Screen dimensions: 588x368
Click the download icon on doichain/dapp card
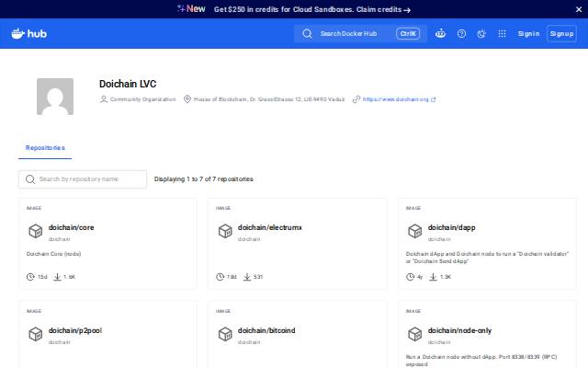[x=433, y=277]
